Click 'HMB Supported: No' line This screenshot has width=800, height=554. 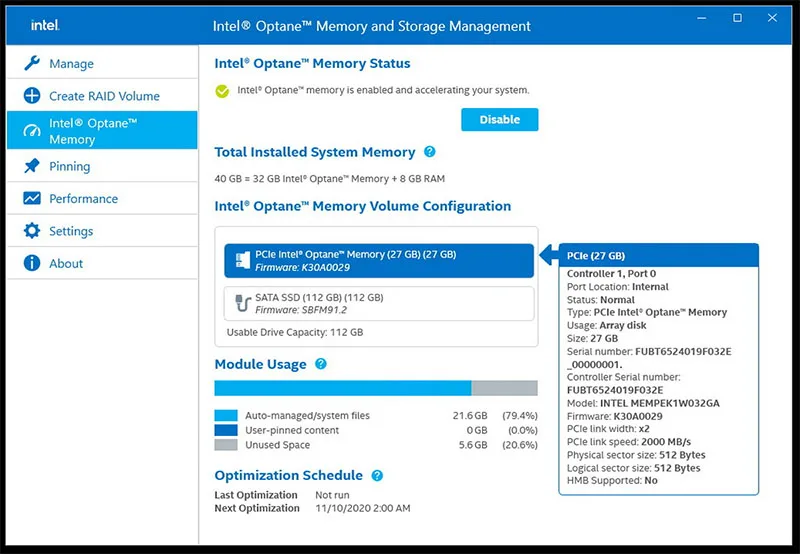(612, 481)
